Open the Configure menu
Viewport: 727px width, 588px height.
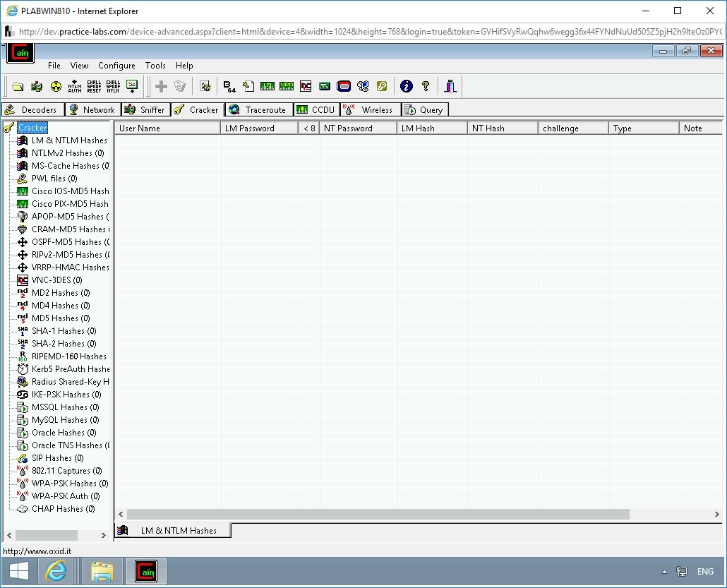tap(116, 65)
